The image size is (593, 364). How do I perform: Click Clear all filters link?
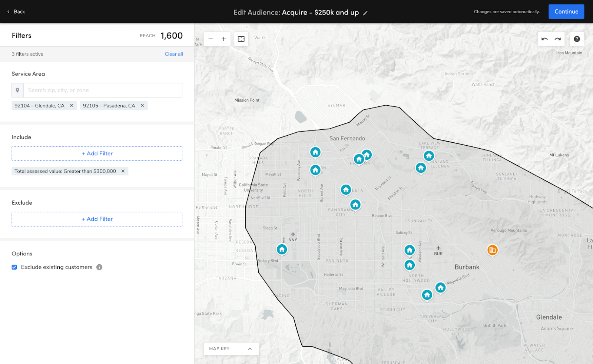point(174,54)
